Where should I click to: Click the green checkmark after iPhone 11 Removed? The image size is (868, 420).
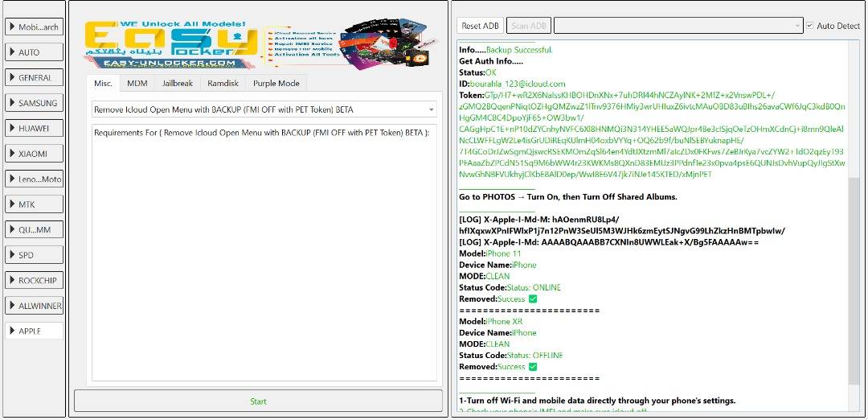(x=533, y=299)
